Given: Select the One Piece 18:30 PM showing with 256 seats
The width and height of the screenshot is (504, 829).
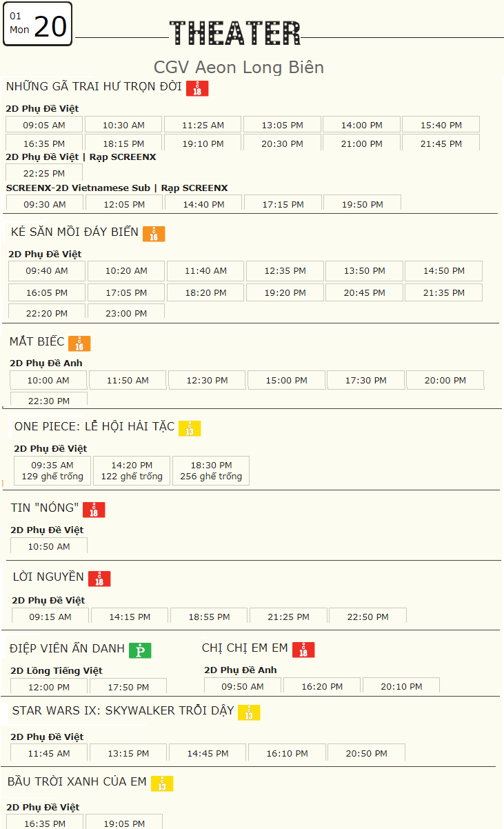Looking at the screenshot, I should click(x=211, y=470).
